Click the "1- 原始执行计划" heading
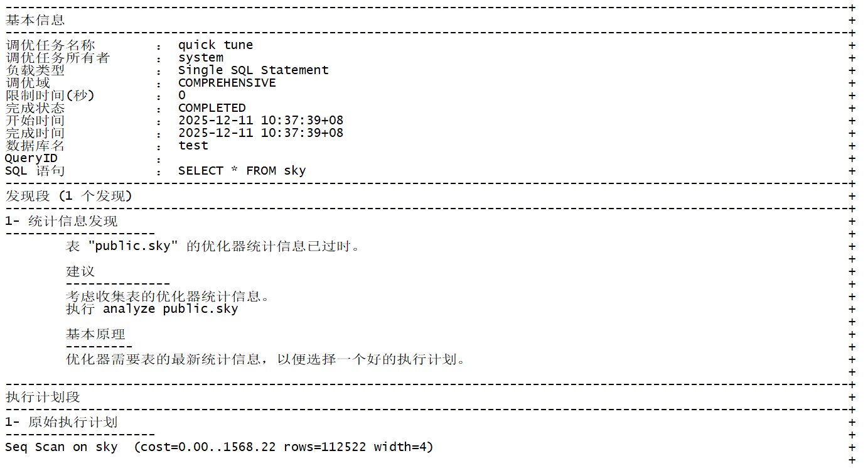 [x=61, y=422]
